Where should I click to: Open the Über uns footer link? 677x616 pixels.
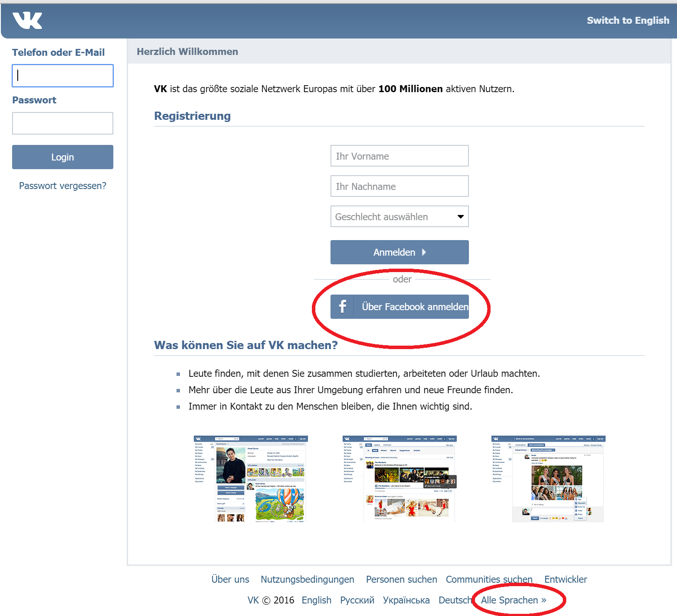coord(230,579)
